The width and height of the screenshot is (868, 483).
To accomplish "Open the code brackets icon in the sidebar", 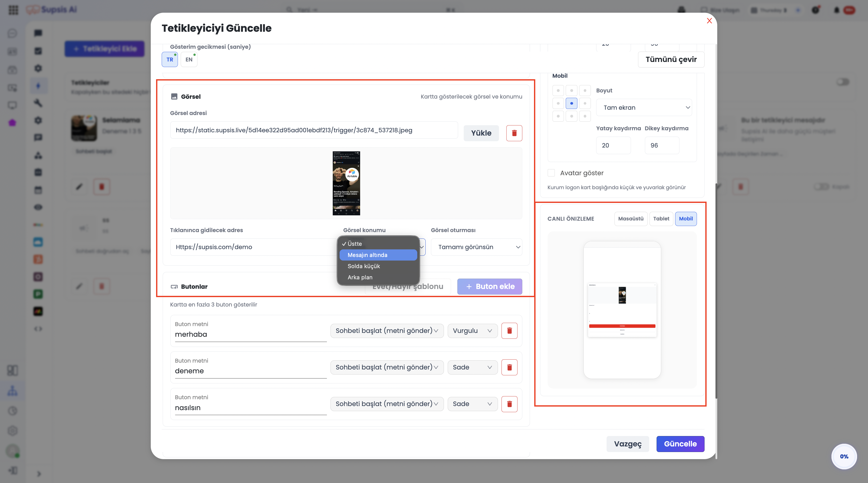I will tap(38, 329).
